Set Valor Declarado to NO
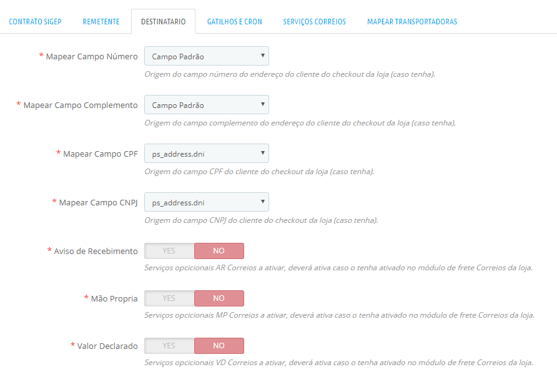 (x=219, y=346)
